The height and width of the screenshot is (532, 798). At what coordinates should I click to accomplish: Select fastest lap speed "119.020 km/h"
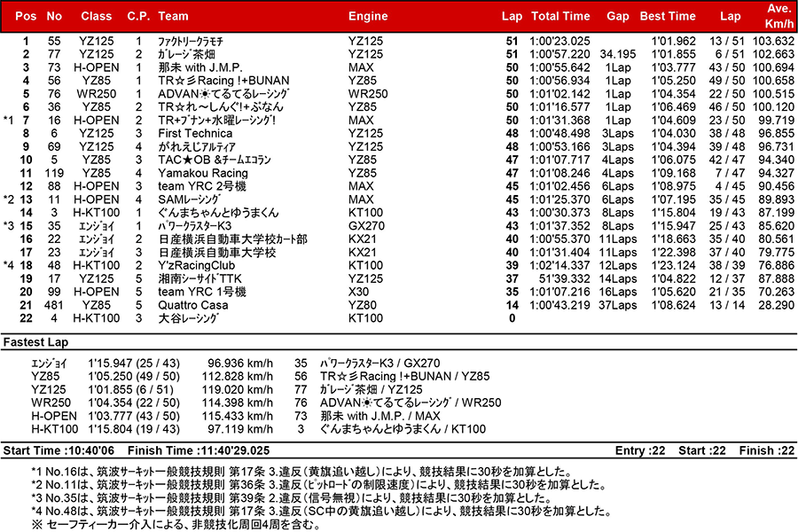click(237, 390)
